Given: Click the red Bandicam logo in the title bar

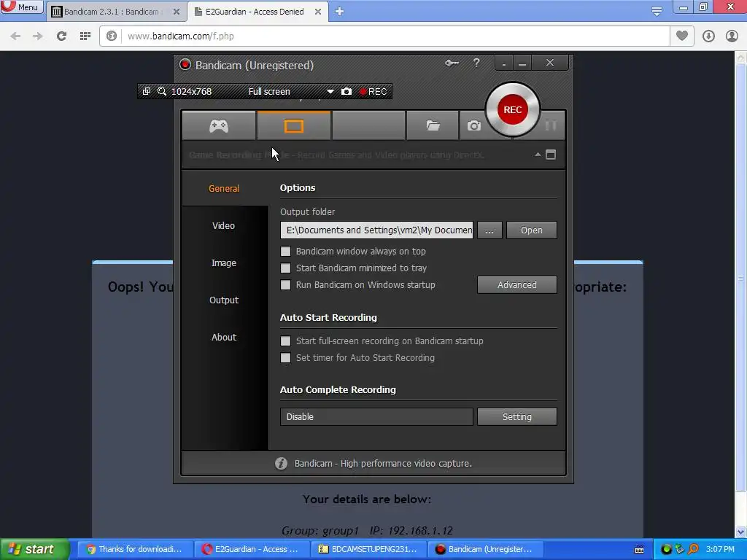Looking at the screenshot, I should click(185, 65).
